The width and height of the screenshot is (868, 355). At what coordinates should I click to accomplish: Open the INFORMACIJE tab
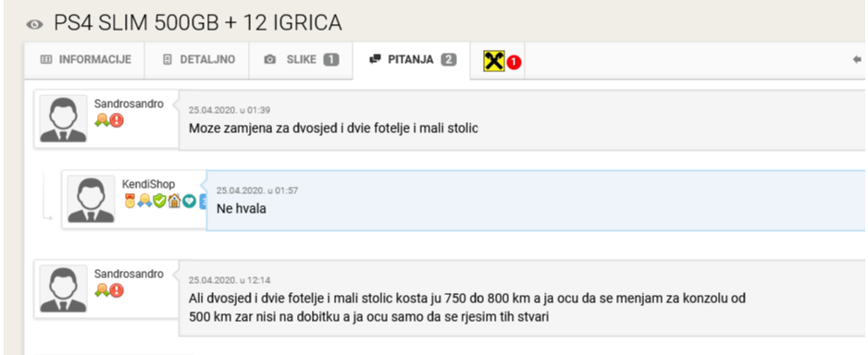[x=85, y=60]
